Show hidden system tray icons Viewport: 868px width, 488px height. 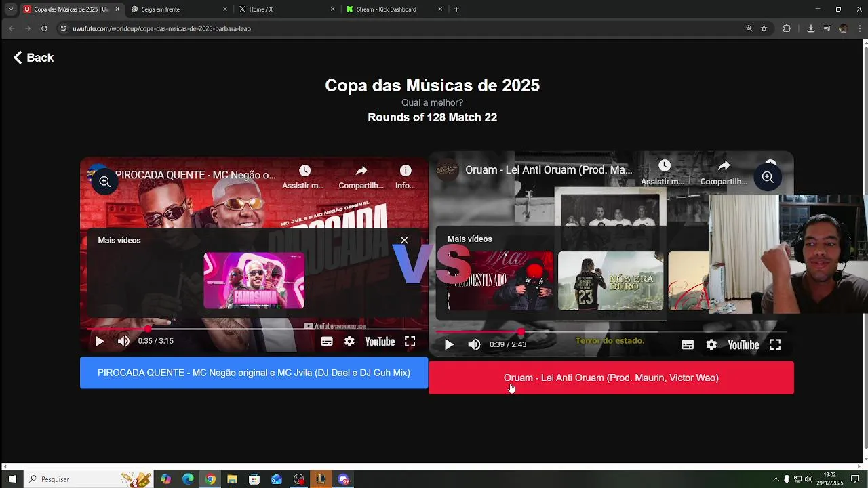pyautogui.click(x=776, y=479)
